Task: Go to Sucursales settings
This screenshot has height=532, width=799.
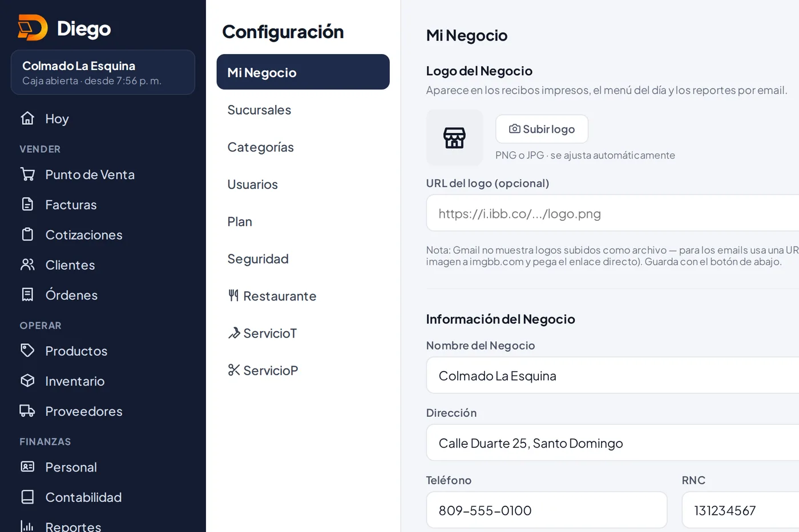Action: coord(303,109)
